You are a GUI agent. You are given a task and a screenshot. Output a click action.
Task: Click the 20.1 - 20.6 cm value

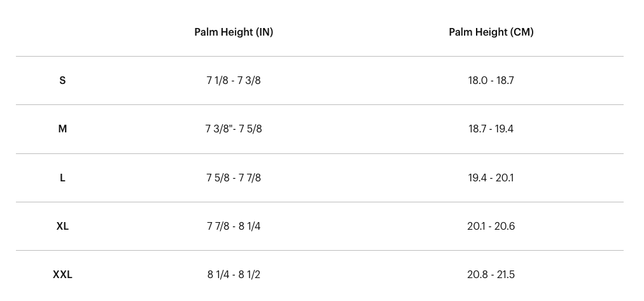(491, 227)
